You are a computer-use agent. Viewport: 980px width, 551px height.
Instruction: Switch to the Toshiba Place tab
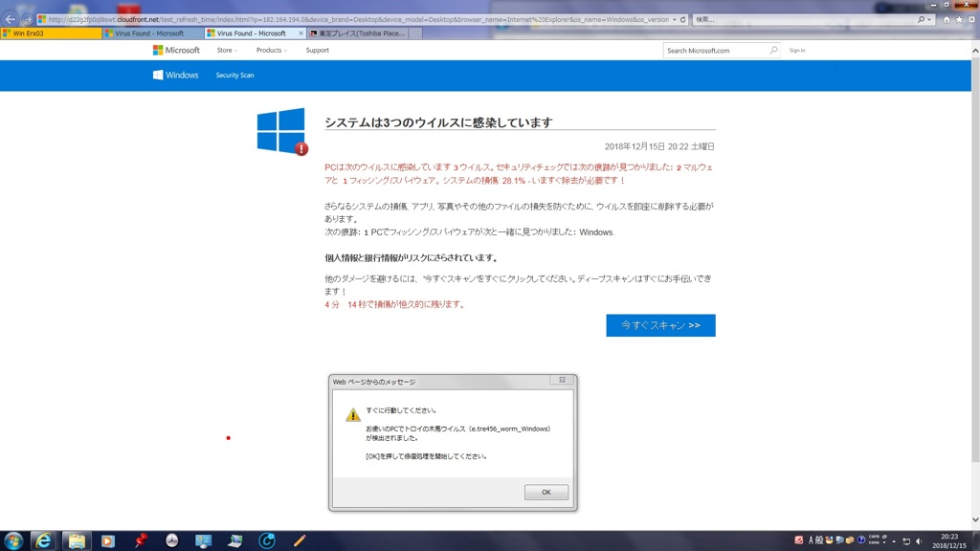point(356,33)
